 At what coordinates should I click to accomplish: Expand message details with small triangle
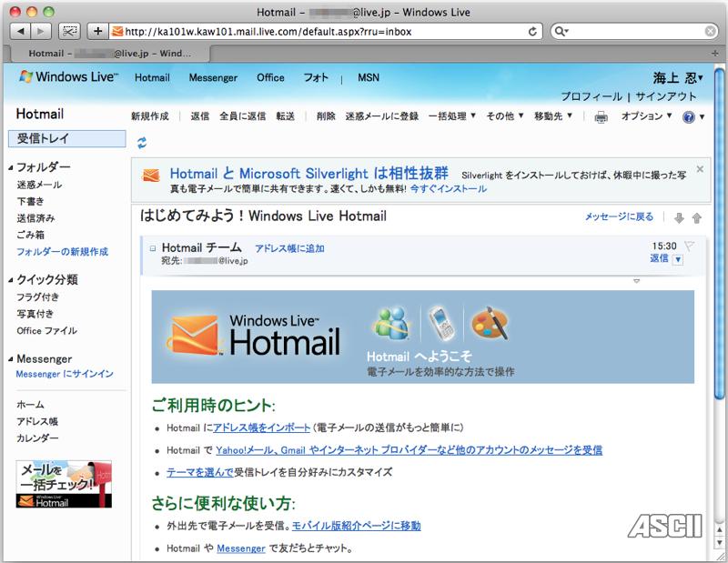pyautogui.click(x=636, y=281)
